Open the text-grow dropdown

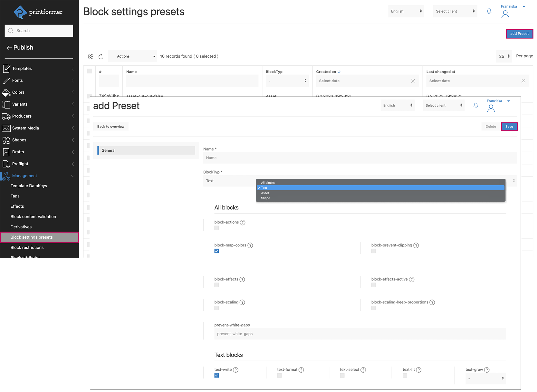(x=485, y=378)
